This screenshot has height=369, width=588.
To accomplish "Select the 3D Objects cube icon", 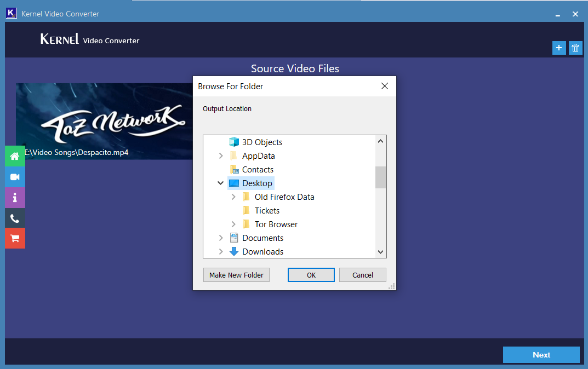I will pyautogui.click(x=234, y=142).
